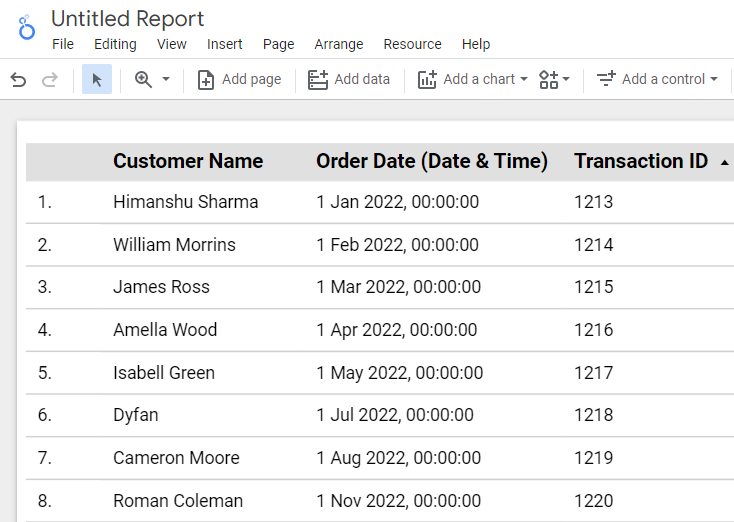This screenshot has height=522, width=734.
Task: Open the Arrange menu
Action: pyautogui.click(x=338, y=44)
